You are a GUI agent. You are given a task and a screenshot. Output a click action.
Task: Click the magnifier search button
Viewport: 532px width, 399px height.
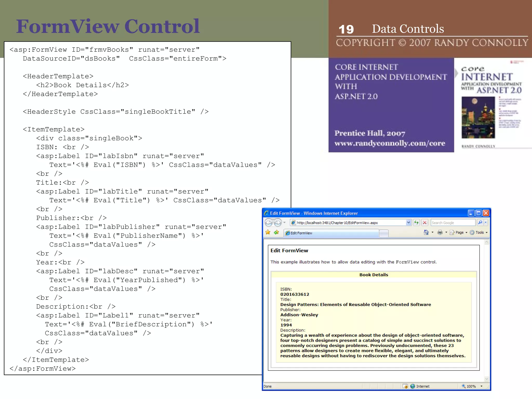[480, 223]
